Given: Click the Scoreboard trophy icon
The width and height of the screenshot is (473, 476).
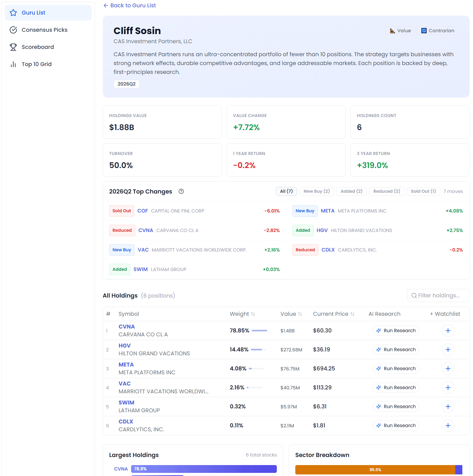Looking at the screenshot, I should pos(13,47).
